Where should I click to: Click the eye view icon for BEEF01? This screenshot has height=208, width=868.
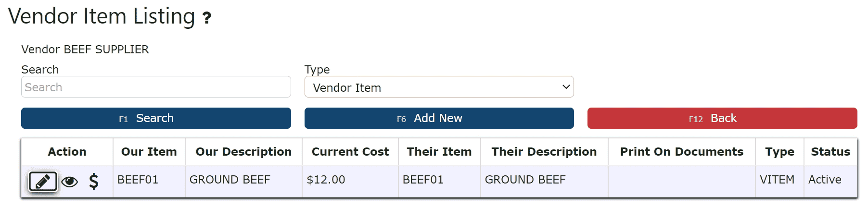point(70,182)
